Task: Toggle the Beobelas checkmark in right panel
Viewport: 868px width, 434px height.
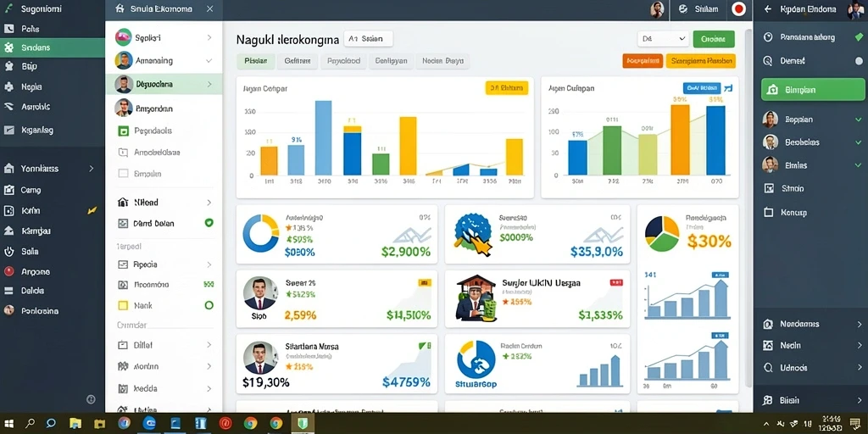Action: (859, 142)
